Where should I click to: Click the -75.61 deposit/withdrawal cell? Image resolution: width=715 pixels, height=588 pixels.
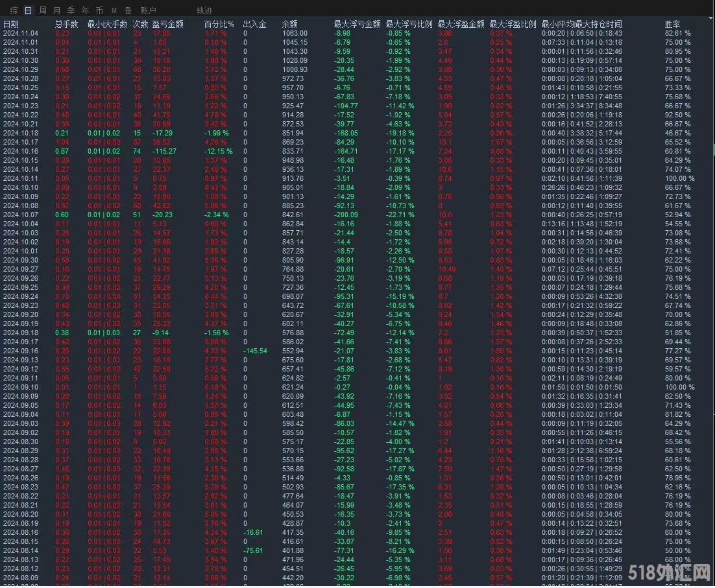(253, 550)
